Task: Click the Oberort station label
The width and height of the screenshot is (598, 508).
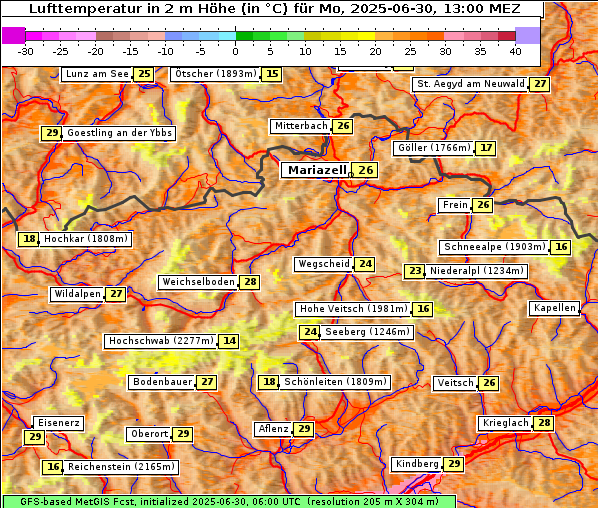Action: click(x=149, y=434)
